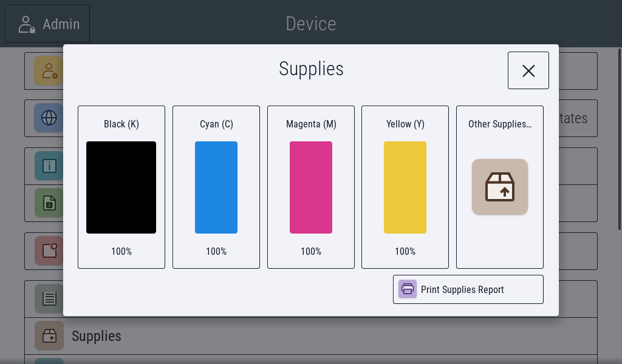Tap the info icon in the sidebar
Viewport: 622px width, 364px height.
(49, 166)
